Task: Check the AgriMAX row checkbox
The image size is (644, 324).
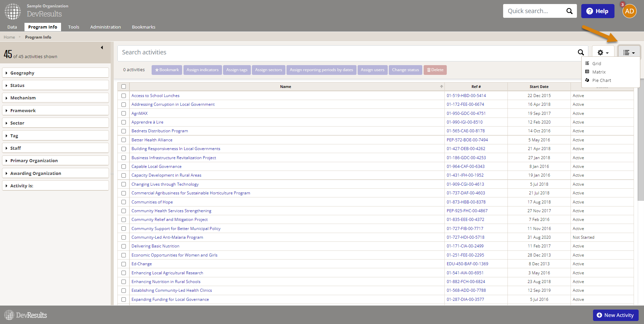Action: click(123, 113)
